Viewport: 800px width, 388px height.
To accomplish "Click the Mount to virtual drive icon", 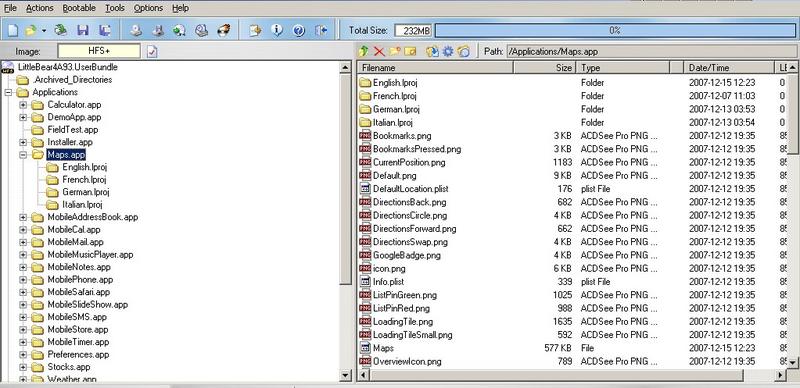I will pos(202,30).
